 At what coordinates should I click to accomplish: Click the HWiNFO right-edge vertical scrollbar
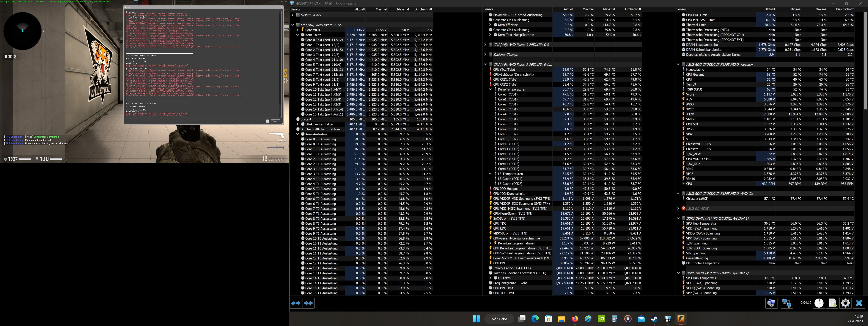pyautogui.click(x=866, y=61)
